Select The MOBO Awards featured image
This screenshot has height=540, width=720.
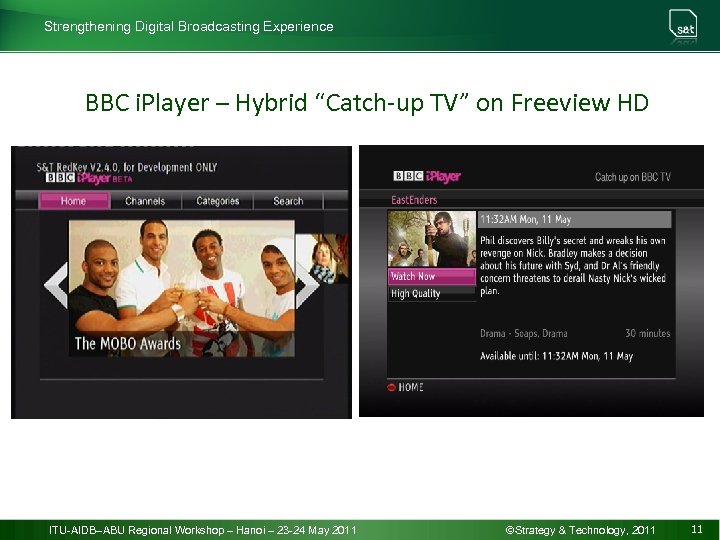pyautogui.click(x=182, y=288)
